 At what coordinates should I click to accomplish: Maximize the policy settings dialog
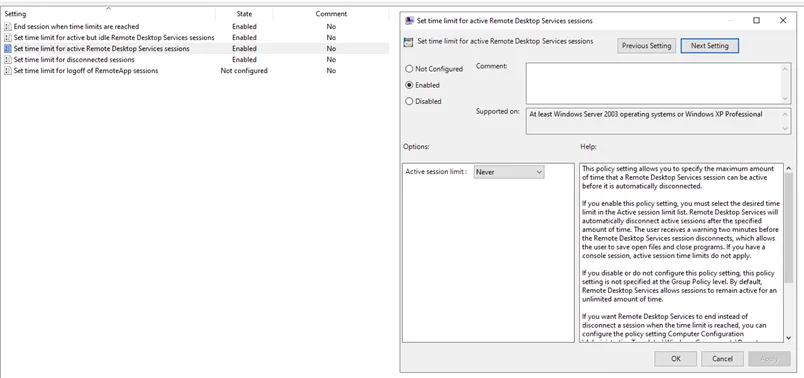click(x=756, y=21)
